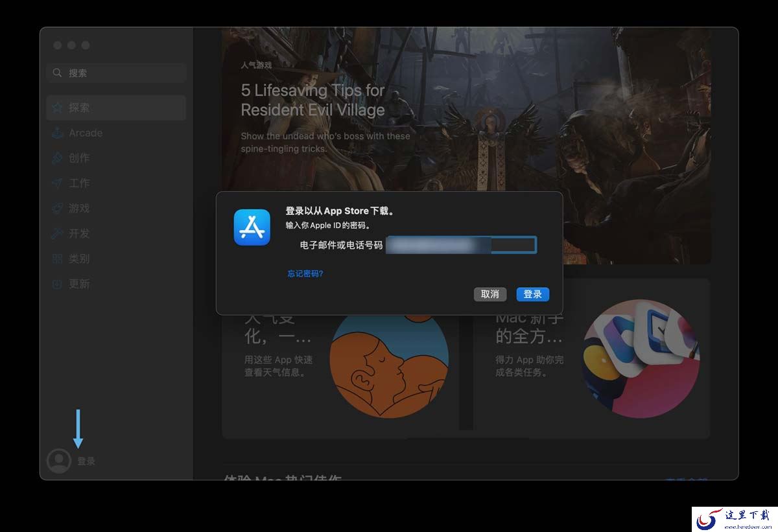Click the 5 Lifesaving Tips headline
The width and height of the screenshot is (778, 532).
pyautogui.click(x=313, y=100)
